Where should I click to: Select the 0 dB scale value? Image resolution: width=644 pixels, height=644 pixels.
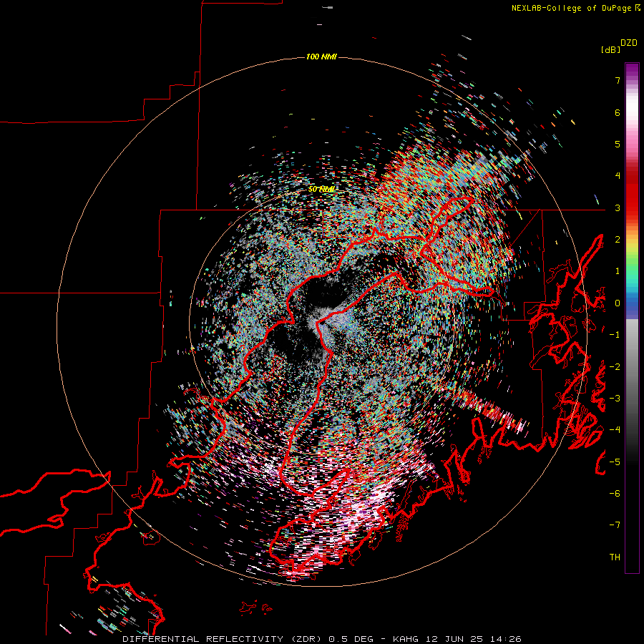click(x=618, y=303)
